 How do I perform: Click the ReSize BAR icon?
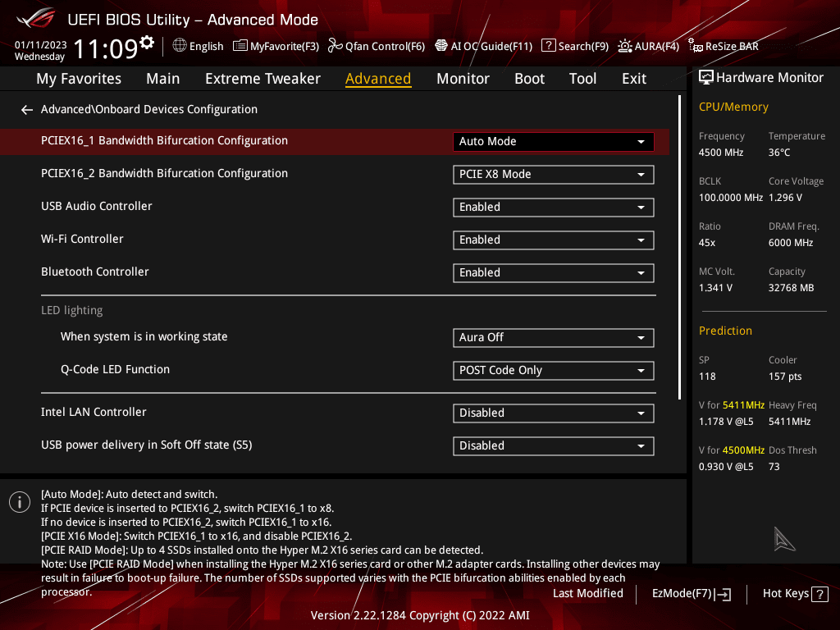(696, 46)
